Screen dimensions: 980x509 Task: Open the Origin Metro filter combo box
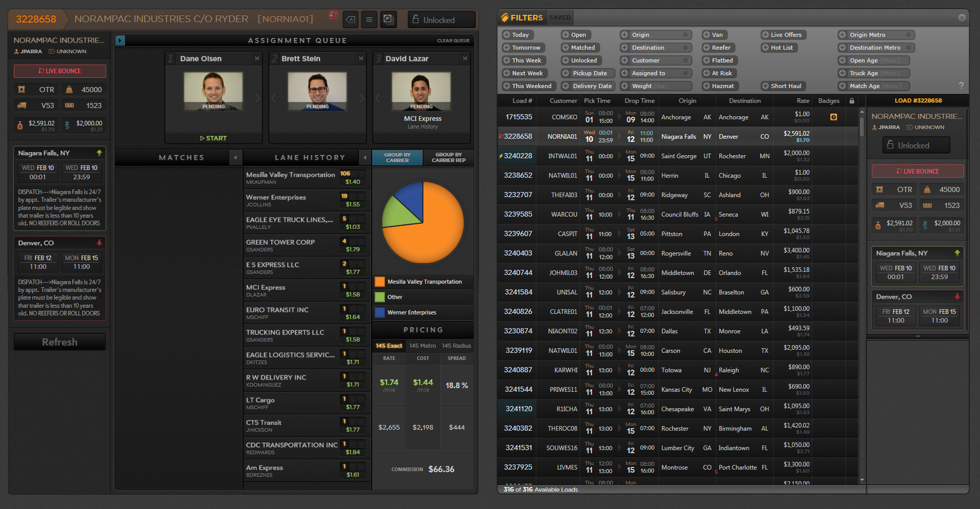tap(876, 35)
